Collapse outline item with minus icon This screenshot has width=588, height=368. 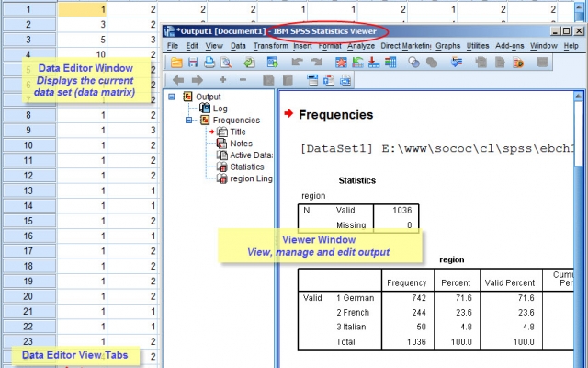[x=243, y=80]
